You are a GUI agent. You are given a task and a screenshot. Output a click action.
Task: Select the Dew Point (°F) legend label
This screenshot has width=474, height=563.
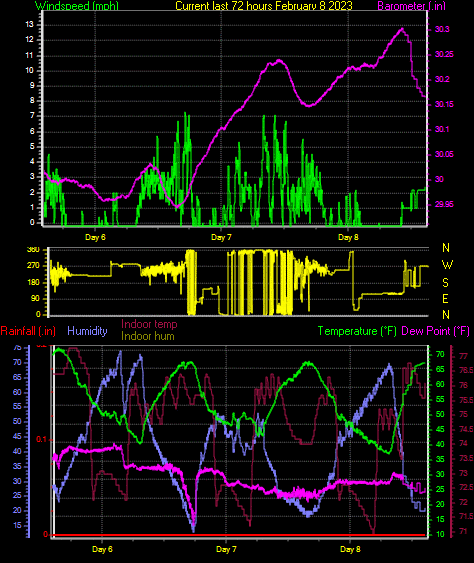click(x=435, y=331)
